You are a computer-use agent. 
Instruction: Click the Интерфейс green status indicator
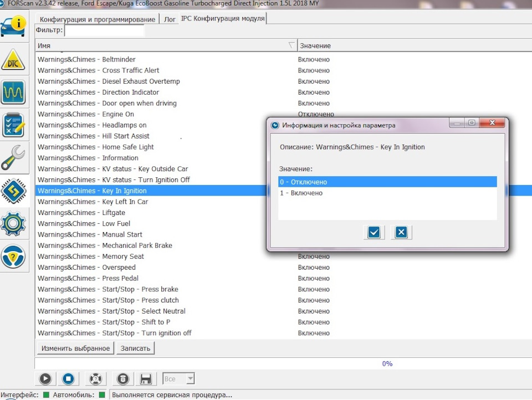tap(46, 395)
